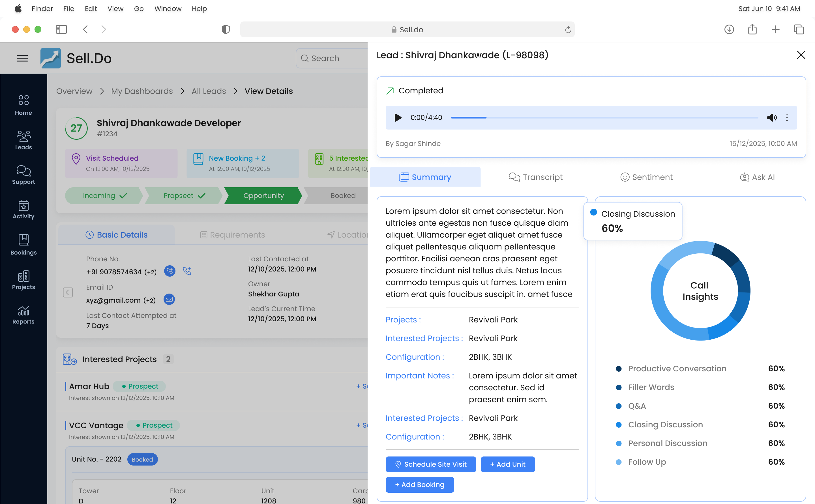Open Leads section in sidebar

[x=23, y=140]
